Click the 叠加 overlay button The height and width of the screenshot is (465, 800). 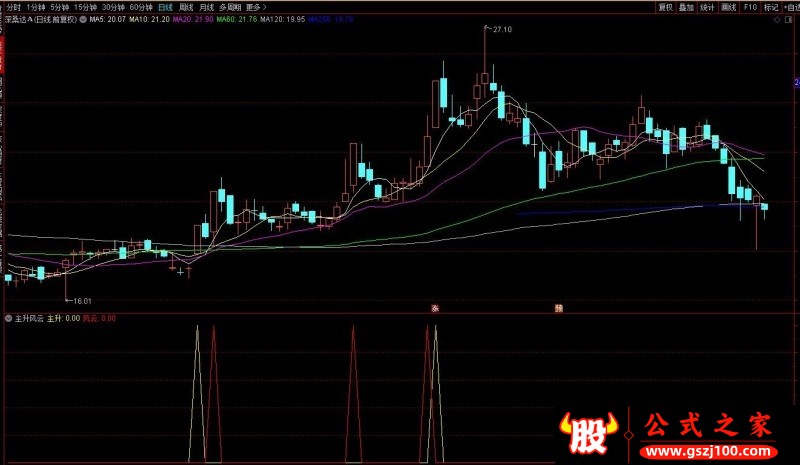point(686,7)
